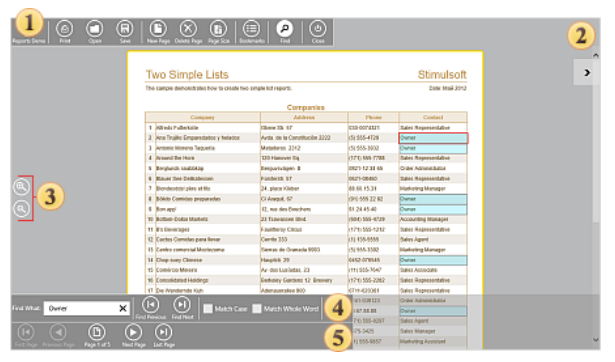The image size is (615, 362).
Task: Open Page Size settings
Action: pos(218,29)
